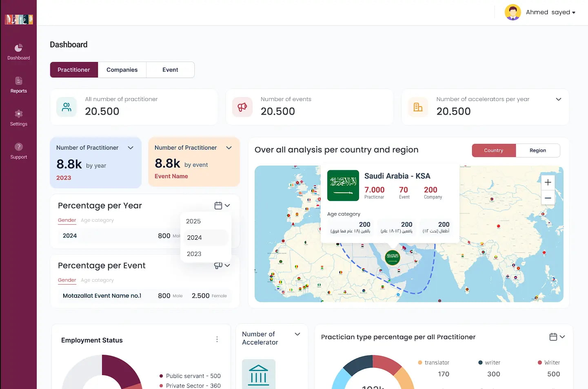Expand the Number of Accelerator panel chevron
Screen dimensions: 588x389
[297, 334]
